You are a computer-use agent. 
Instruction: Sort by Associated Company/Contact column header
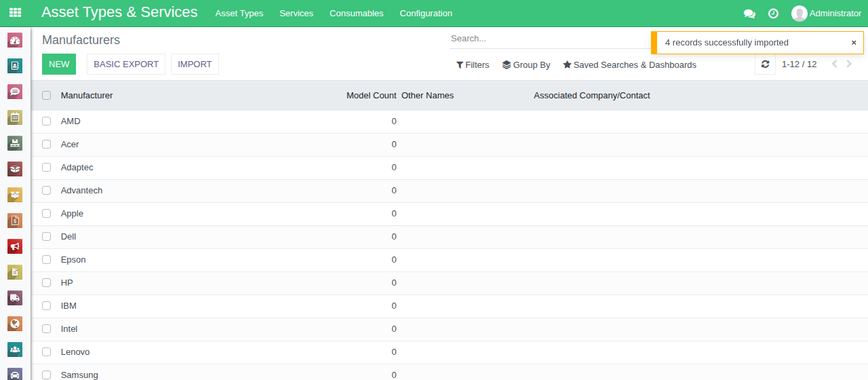point(591,96)
